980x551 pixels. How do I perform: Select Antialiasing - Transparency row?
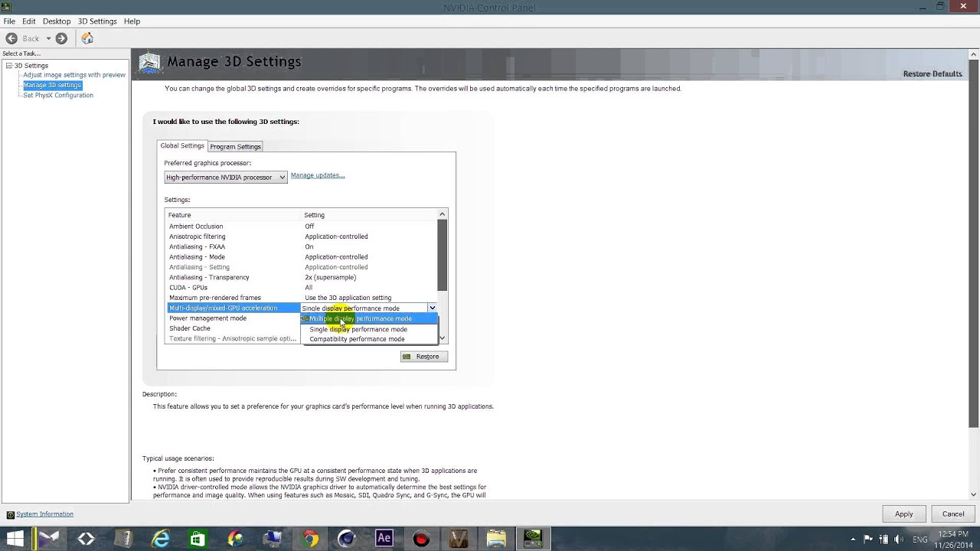point(302,277)
